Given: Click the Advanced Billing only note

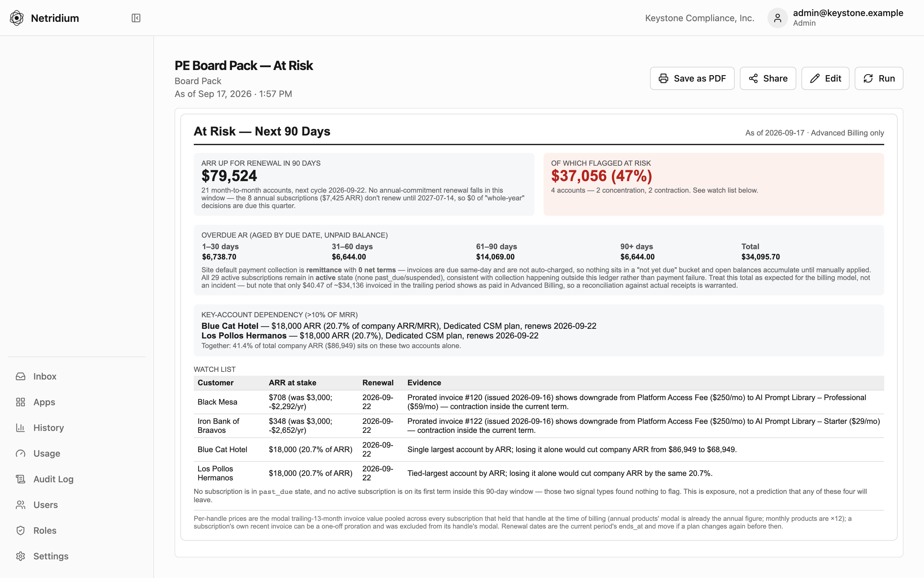Looking at the screenshot, I should click(847, 133).
